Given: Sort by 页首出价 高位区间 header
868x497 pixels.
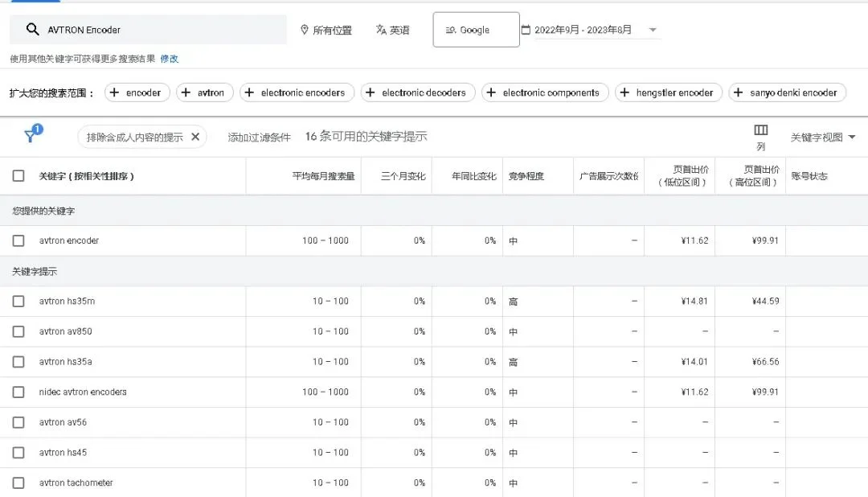Looking at the screenshot, I should tap(754, 175).
